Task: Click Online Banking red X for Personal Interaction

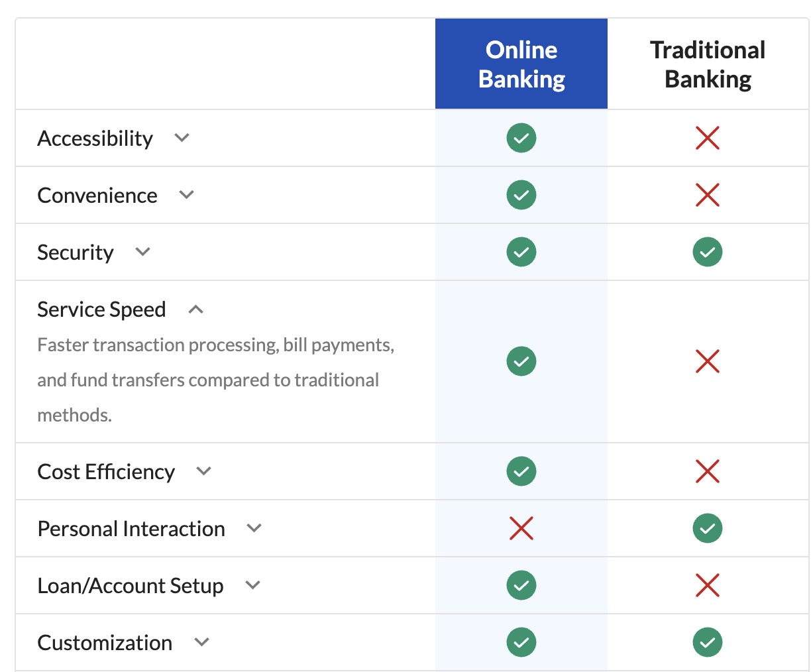Action: click(521, 528)
